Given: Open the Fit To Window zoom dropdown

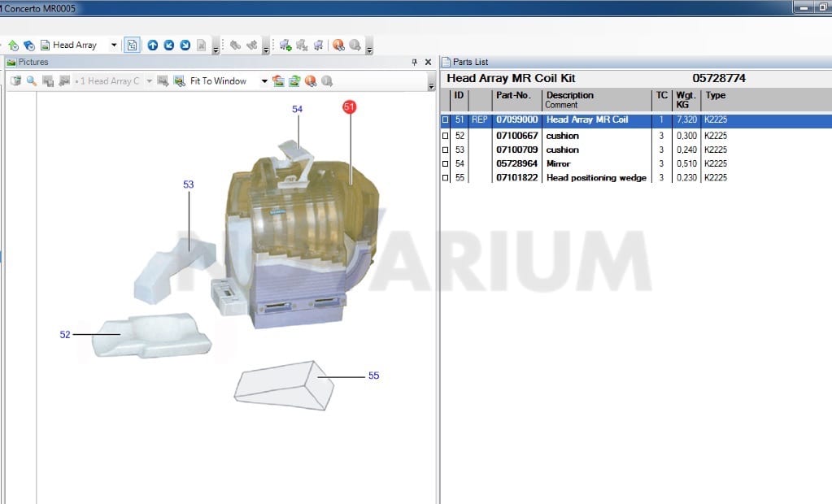Looking at the screenshot, I should pos(264,81).
